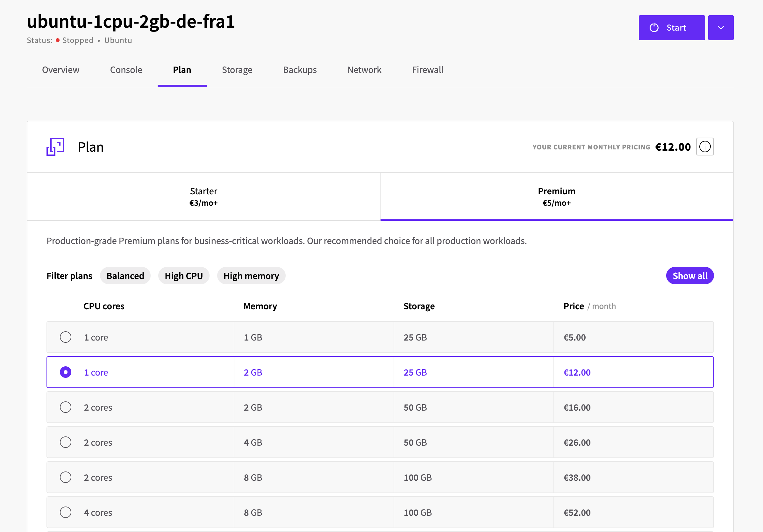The height and width of the screenshot is (532, 763).
Task: Click the Memory column header
Action: (260, 306)
